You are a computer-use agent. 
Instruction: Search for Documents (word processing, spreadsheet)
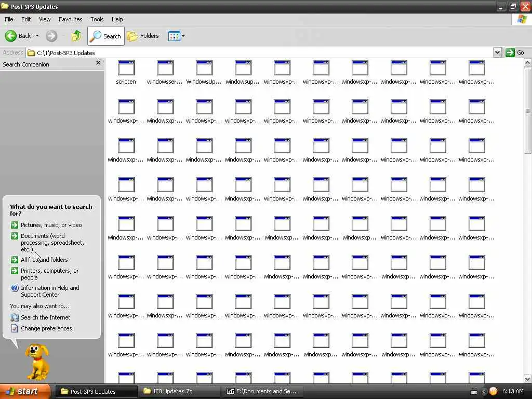click(47, 242)
